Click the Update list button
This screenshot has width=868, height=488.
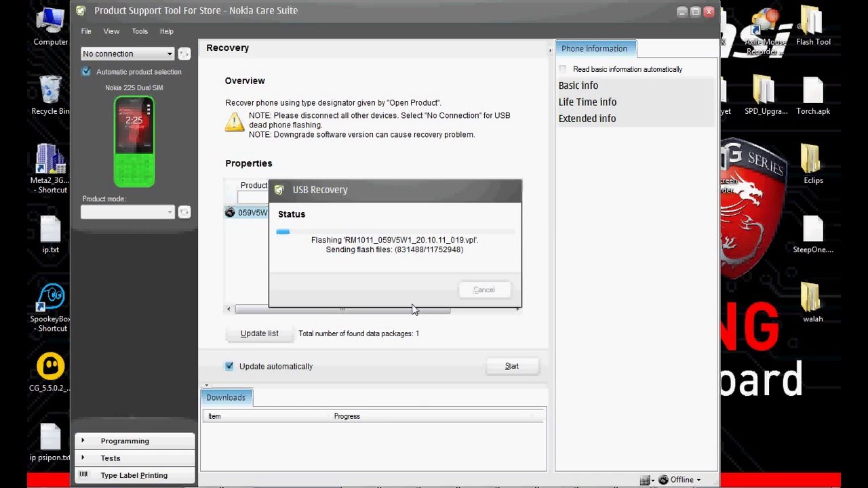click(260, 333)
